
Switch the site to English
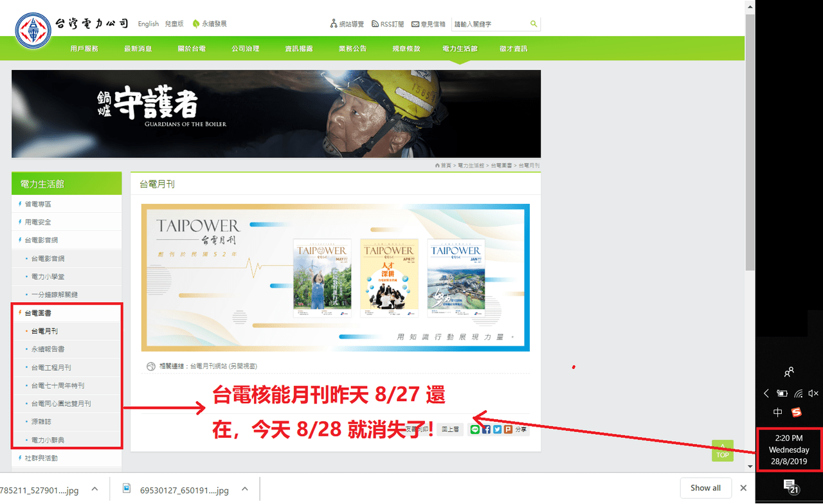pos(148,24)
